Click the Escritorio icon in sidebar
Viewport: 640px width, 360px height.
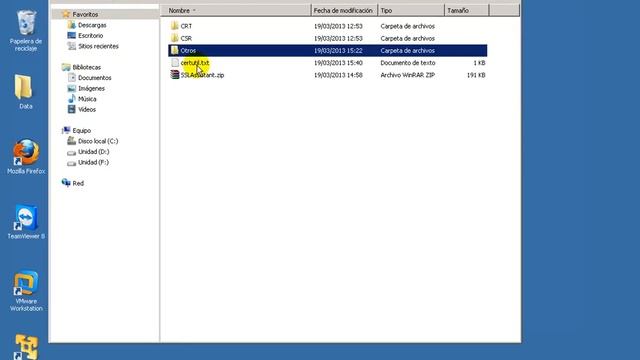click(x=72, y=36)
